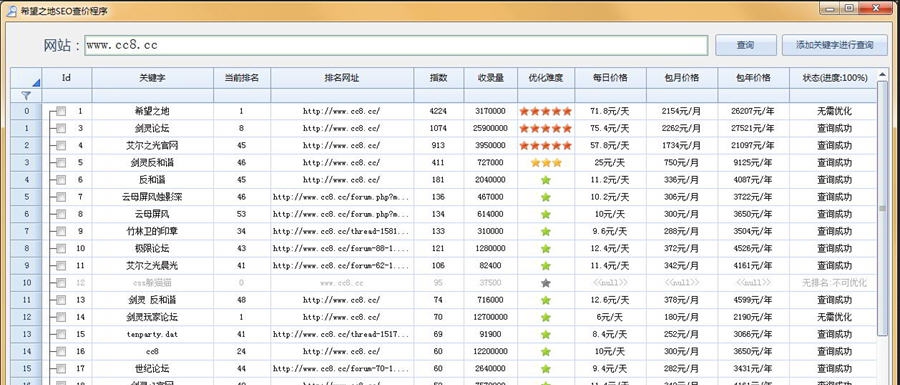The width and height of the screenshot is (900, 385).
Task: Click the 包月价格 column header
Action: [681, 78]
